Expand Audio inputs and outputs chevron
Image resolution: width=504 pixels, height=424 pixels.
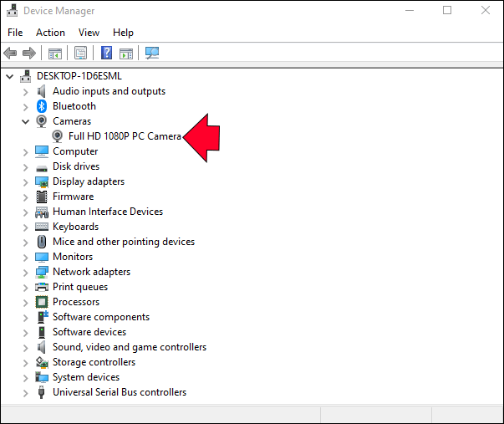[26, 92]
